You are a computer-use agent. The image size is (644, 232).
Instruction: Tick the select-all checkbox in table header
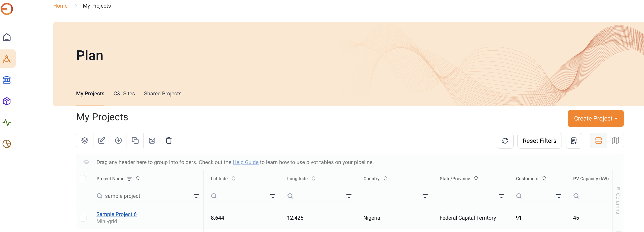(x=82, y=179)
